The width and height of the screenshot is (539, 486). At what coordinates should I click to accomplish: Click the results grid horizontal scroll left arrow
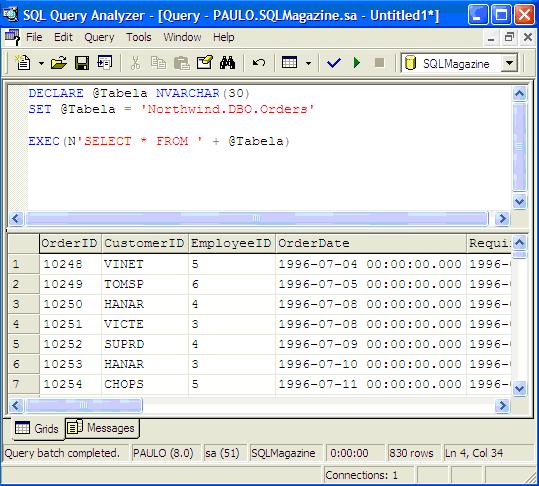pos(16,406)
